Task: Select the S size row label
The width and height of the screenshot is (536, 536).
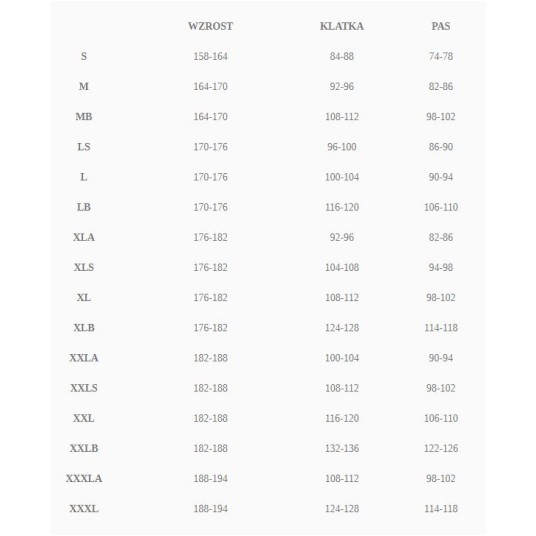Action: (x=84, y=56)
